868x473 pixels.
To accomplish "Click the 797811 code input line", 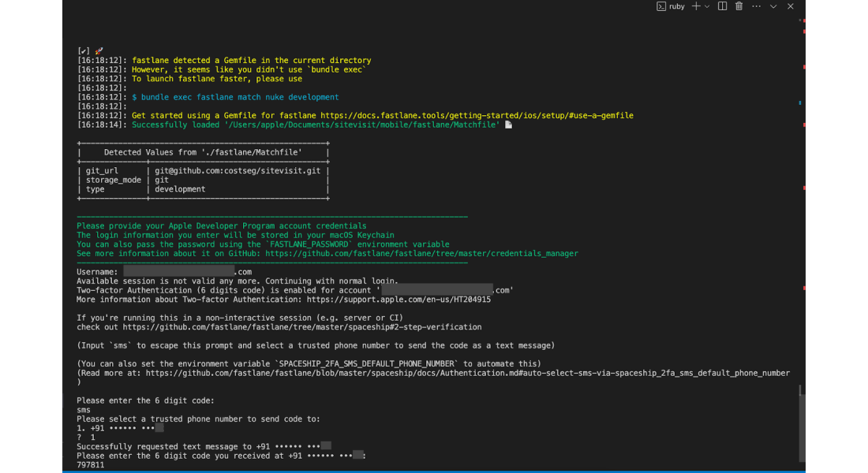I will [90, 464].
